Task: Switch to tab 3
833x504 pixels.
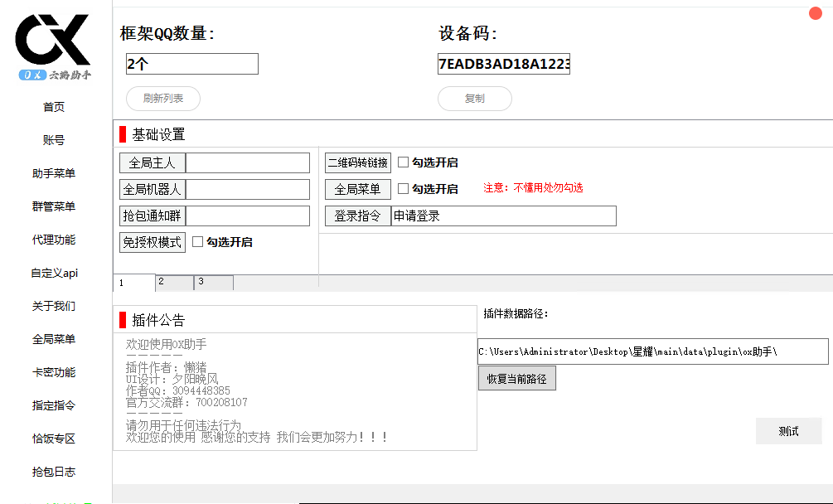Action: pos(213,282)
